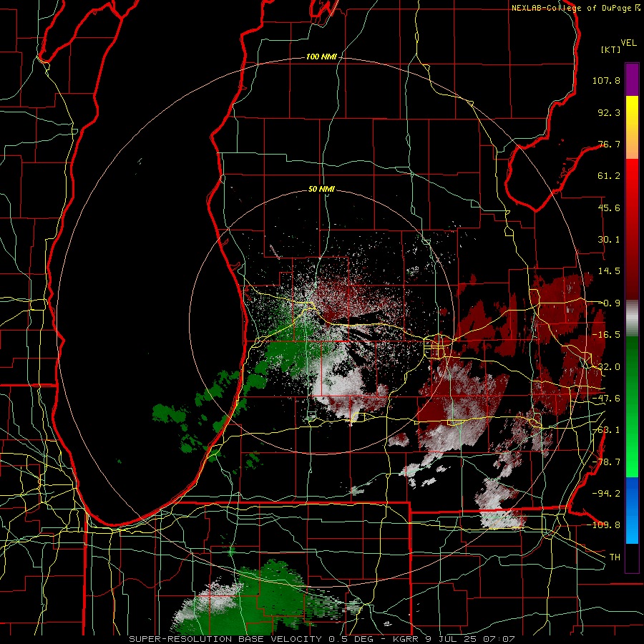Image resolution: width=644 pixels, height=644 pixels.
Task: Click the 61.2 velocity scale value
Action: pos(609,176)
